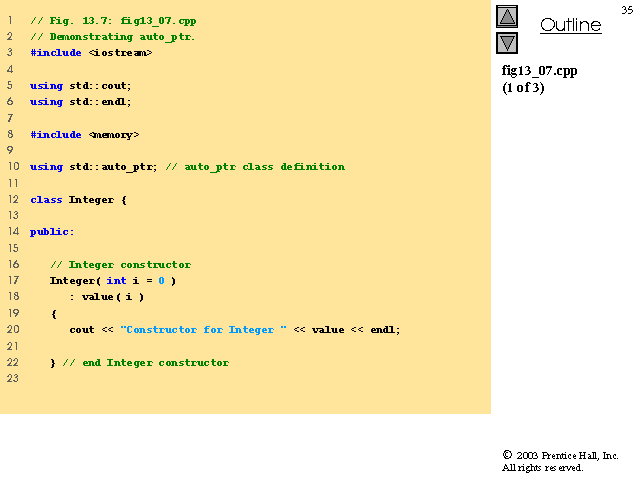The height and width of the screenshot is (480, 640).
Task: Open the Outline link
Action: [570, 26]
